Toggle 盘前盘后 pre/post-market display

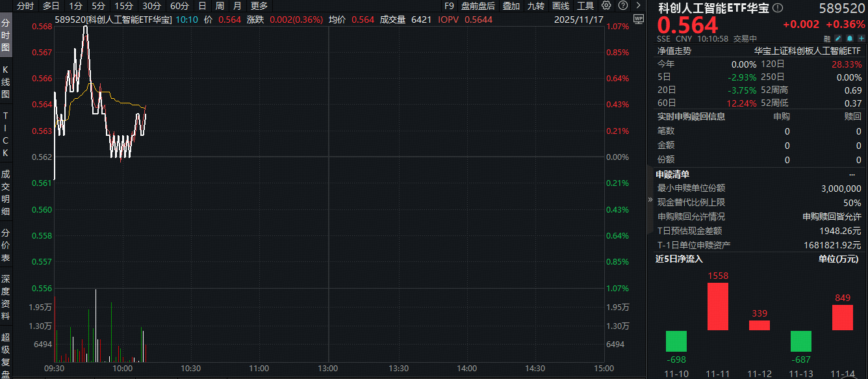click(x=478, y=6)
